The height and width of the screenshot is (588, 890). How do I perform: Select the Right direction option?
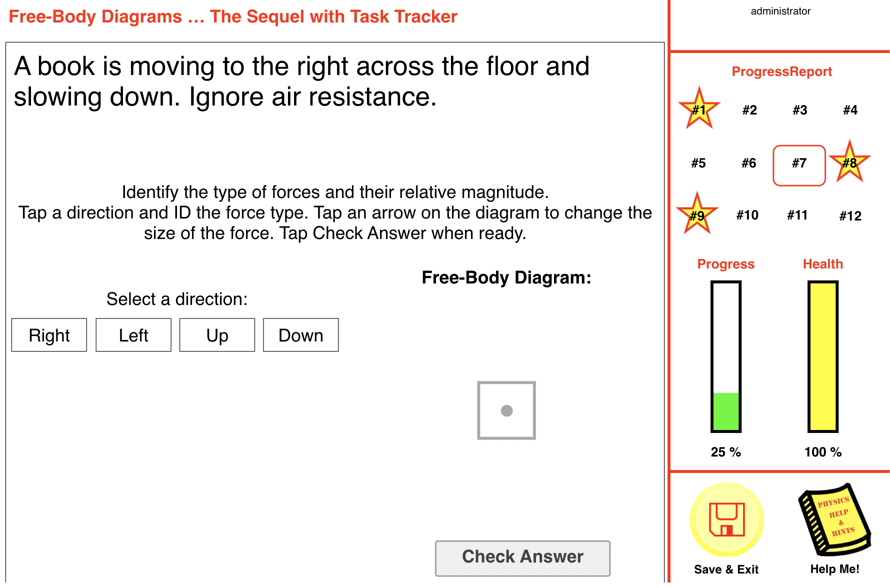click(48, 335)
